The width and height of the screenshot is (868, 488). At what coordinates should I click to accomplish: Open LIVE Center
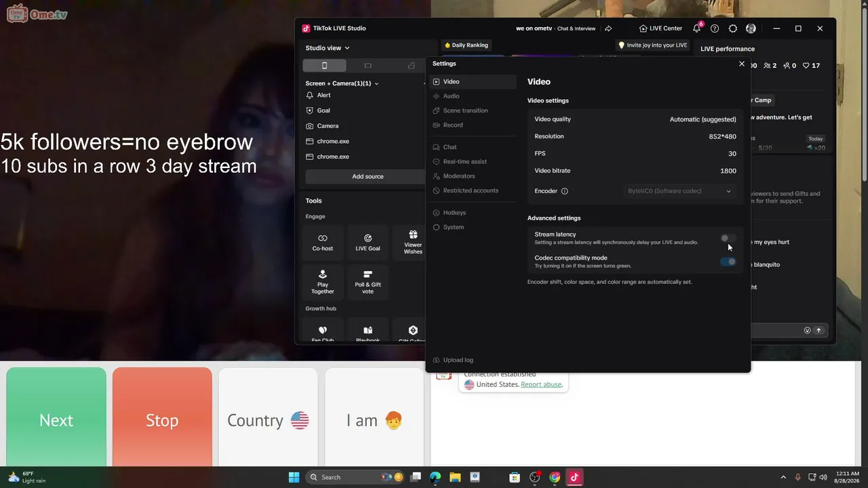[x=660, y=28]
